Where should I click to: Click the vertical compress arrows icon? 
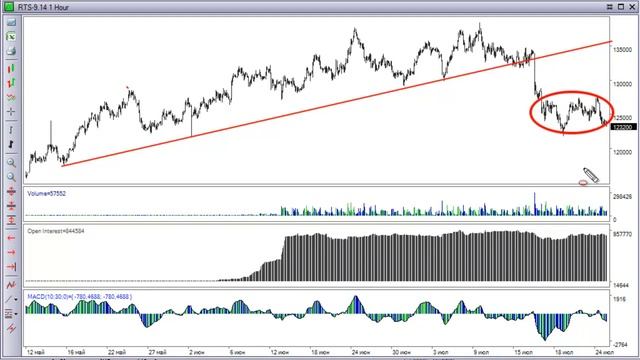11,191
